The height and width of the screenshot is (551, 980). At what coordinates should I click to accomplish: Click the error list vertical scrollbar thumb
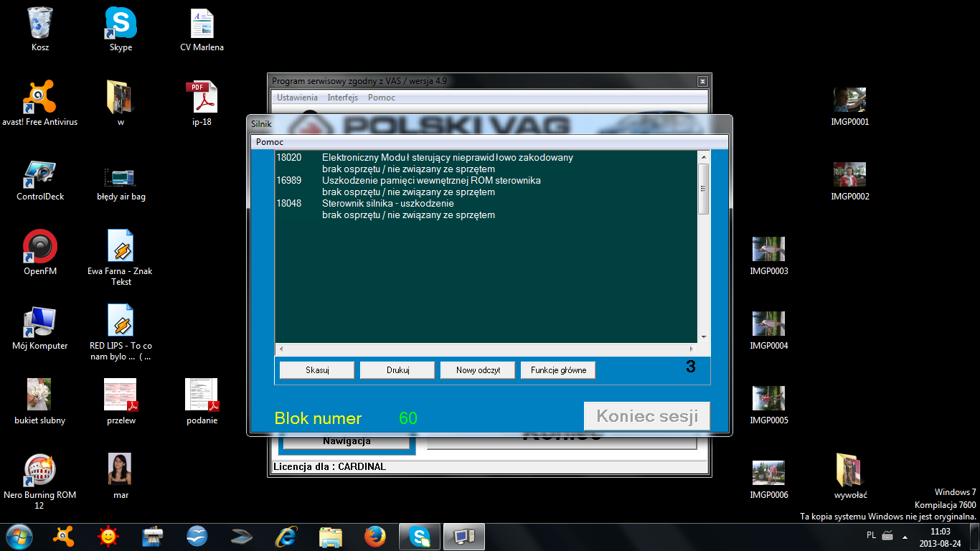(x=703, y=188)
